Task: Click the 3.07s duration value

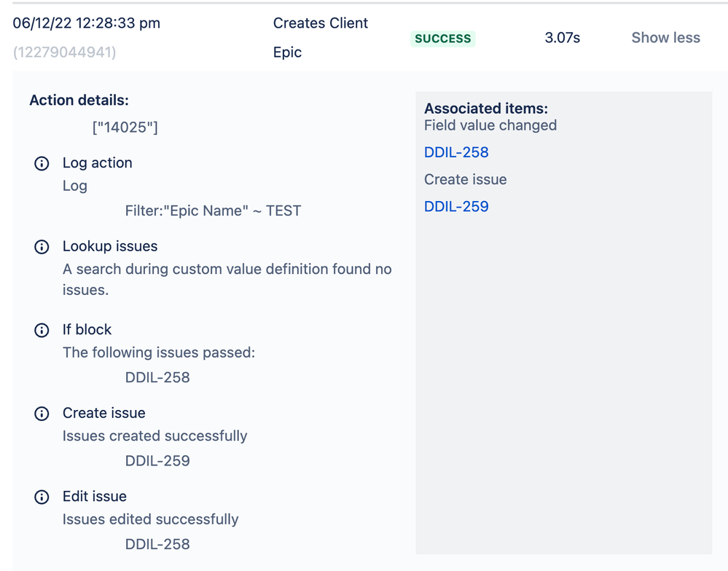Action: (562, 38)
